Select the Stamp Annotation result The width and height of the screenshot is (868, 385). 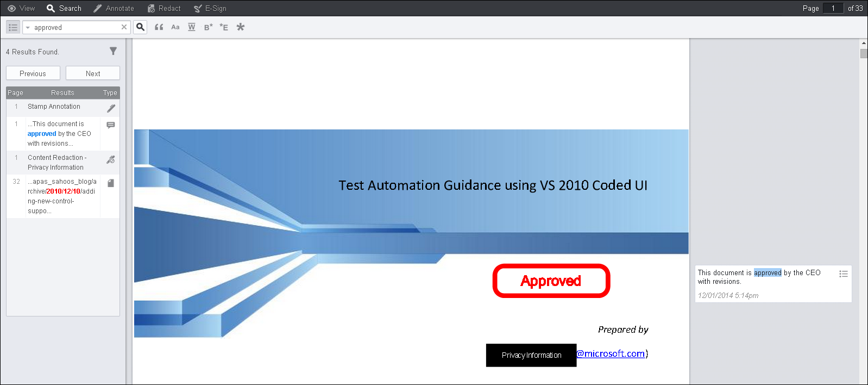point(54,107)
